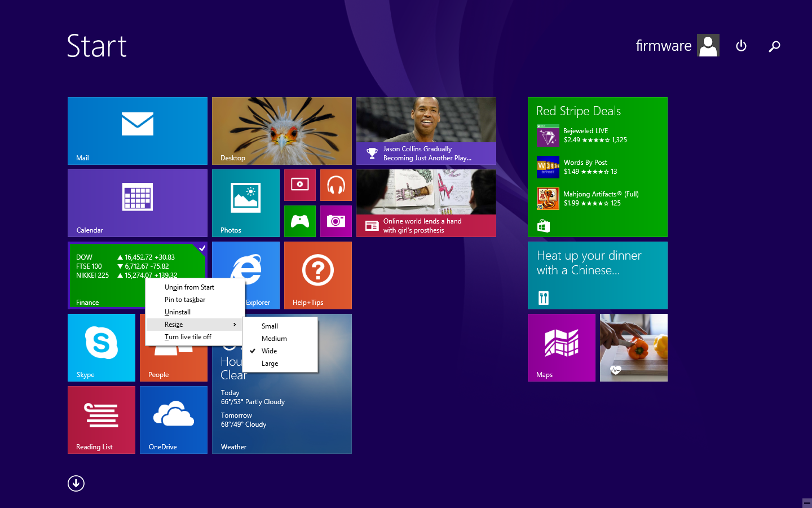Open the News tile about girl's prosthesis
812x508 pixels.
click(426, 203)
